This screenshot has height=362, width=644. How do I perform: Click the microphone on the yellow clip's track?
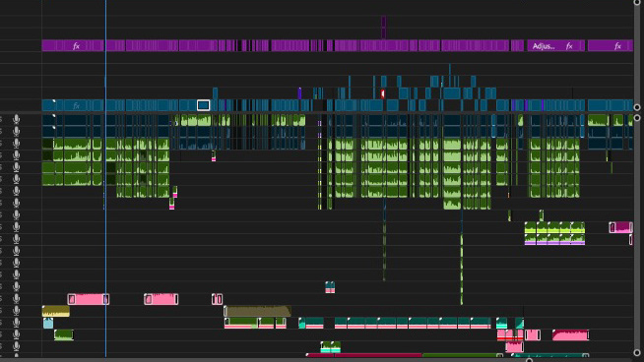pos(17,310)
